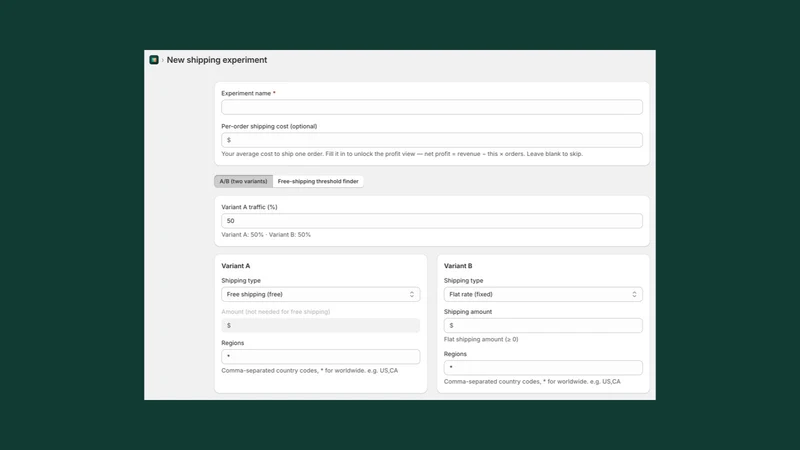Click 'Per-order shipping cost (optional)' label

pyautogui.click(x=269, y=127)
